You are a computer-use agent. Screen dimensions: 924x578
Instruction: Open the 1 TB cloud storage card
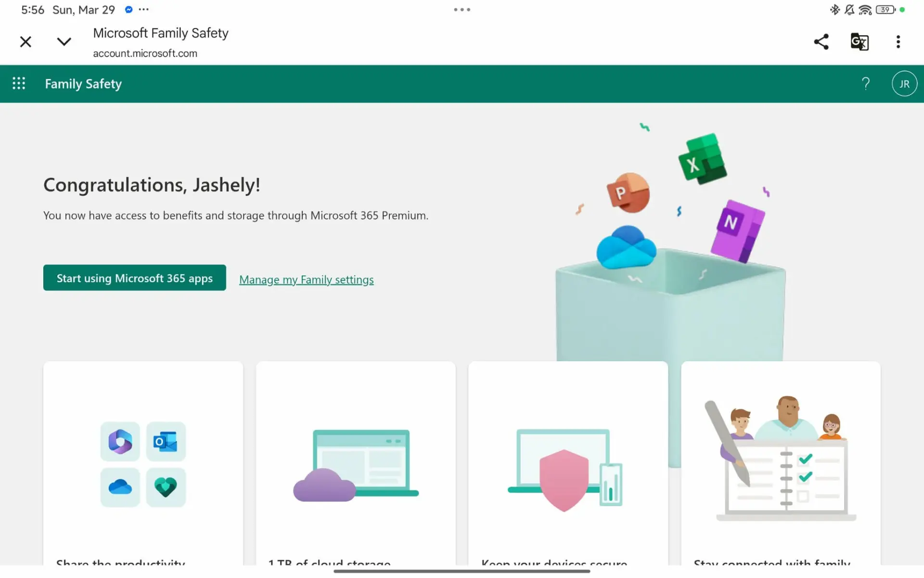pos(356,463)
